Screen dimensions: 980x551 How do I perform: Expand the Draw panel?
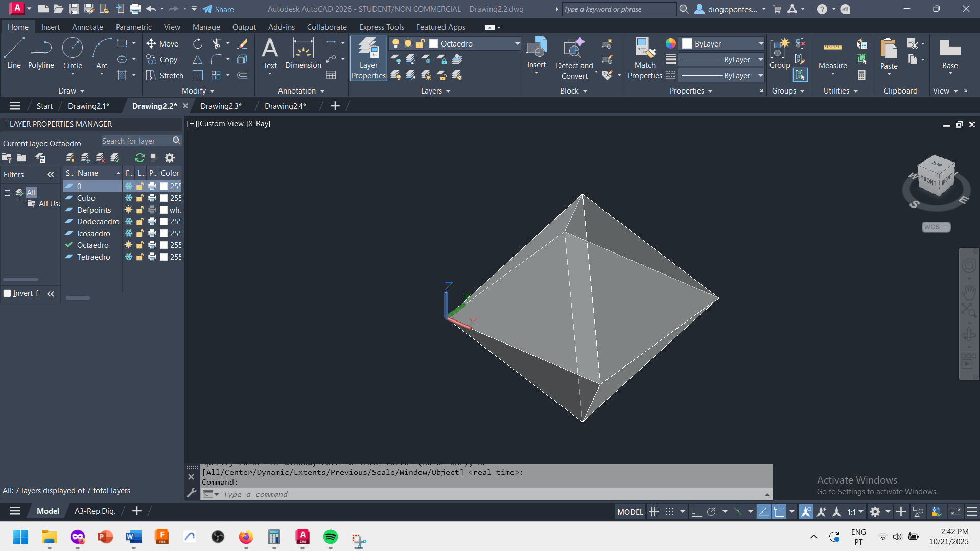[x=71, y=91]
